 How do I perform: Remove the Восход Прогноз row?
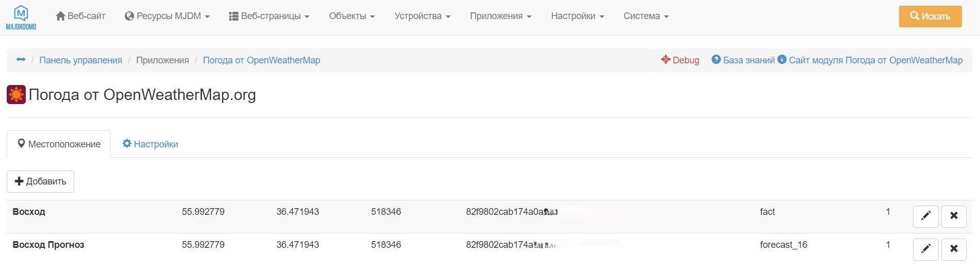tap(954, 249)
